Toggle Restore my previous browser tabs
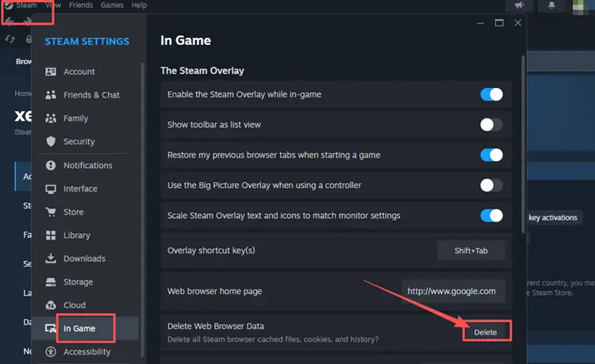The height and width of the screenshot is (364, 595). tap(491, 155)
